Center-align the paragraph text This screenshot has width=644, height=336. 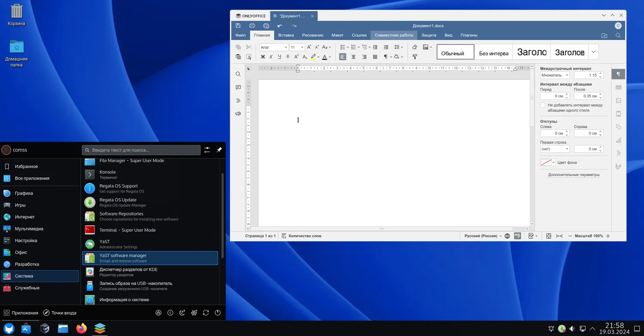[x=353, y=57]
